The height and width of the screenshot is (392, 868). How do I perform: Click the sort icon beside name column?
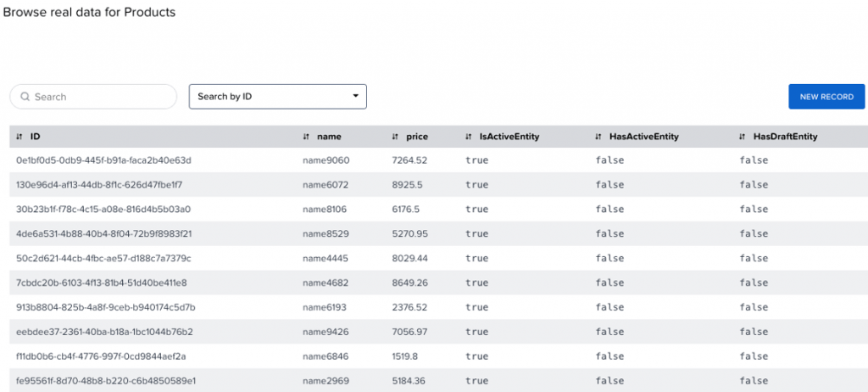(x=306, y=137)
